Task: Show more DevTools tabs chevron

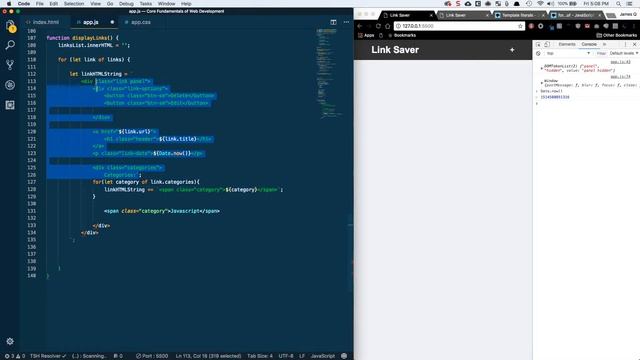Action: tap(604, 44)
